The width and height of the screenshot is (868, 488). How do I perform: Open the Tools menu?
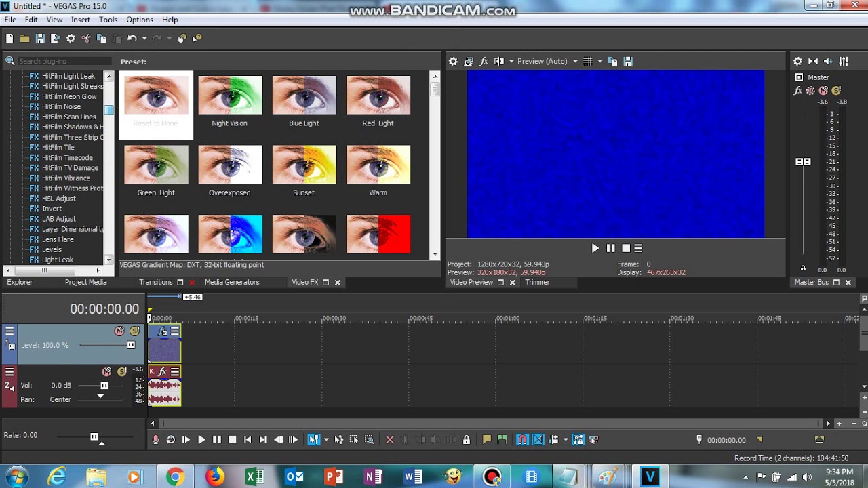tap(108, 20)
